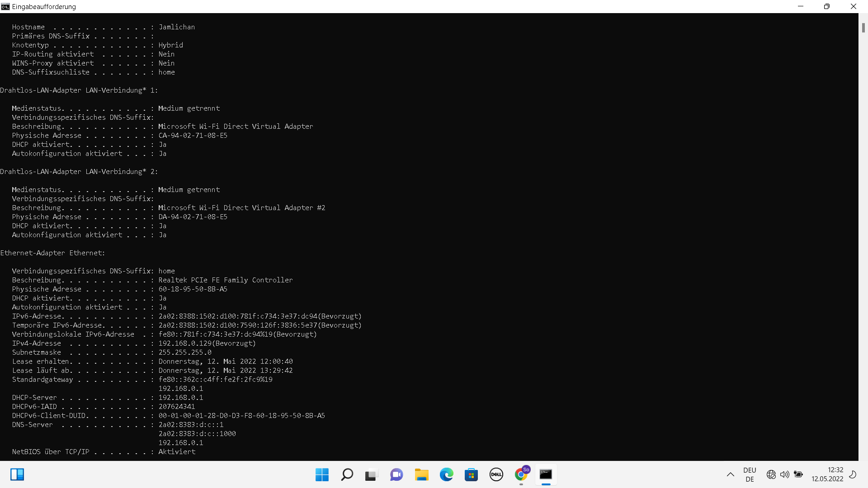Open File Explorer from the taskbar
This screenshot has height=488, width=868.
tap(421, 474)
